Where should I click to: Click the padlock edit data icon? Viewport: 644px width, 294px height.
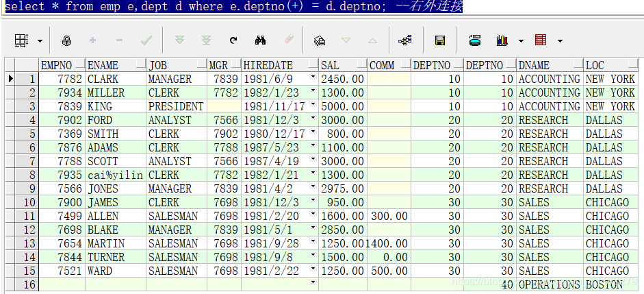[x=66, y=40]
